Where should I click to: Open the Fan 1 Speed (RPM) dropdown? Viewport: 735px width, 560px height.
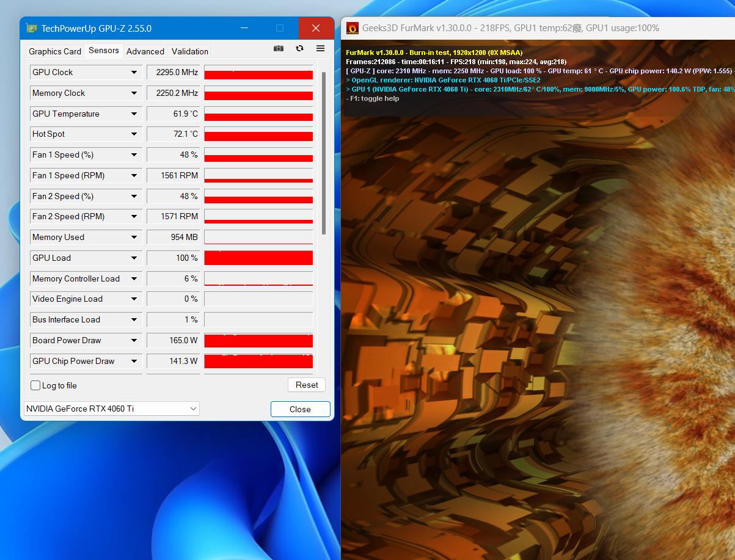click(x=134, y=176)
